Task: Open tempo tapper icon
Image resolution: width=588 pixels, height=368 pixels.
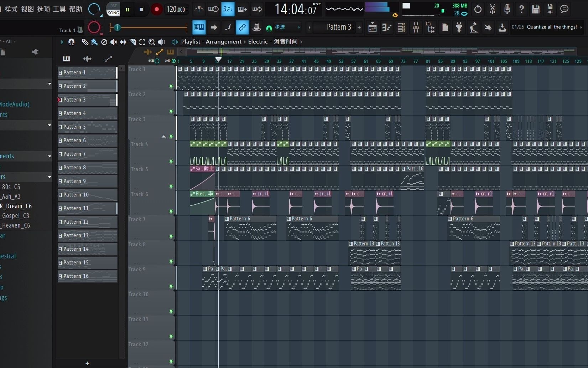Action: point(473,27)
